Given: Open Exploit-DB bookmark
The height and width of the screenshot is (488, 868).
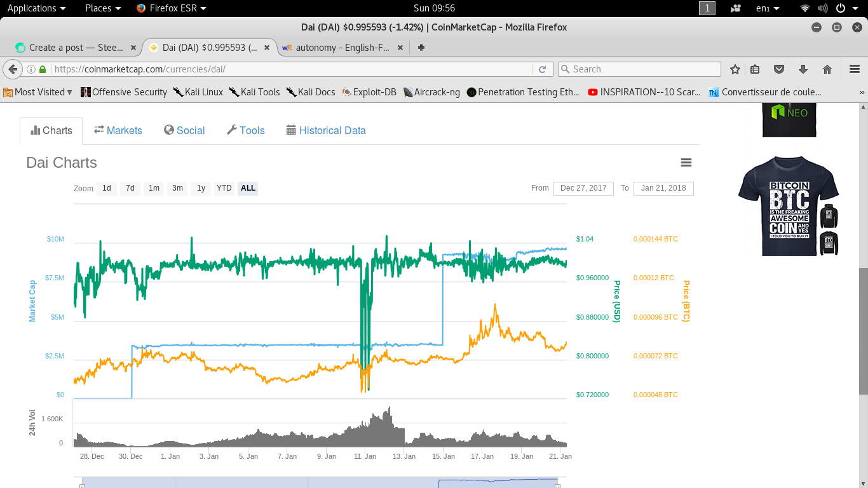Looking at the screenshot, I should point(369,92).
